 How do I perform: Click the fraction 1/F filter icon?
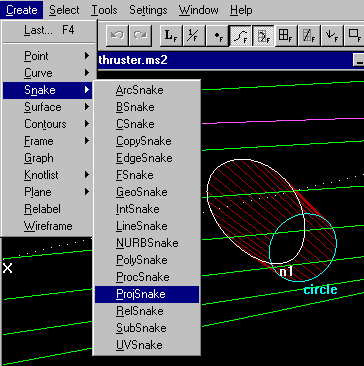(x=194, y=35)
